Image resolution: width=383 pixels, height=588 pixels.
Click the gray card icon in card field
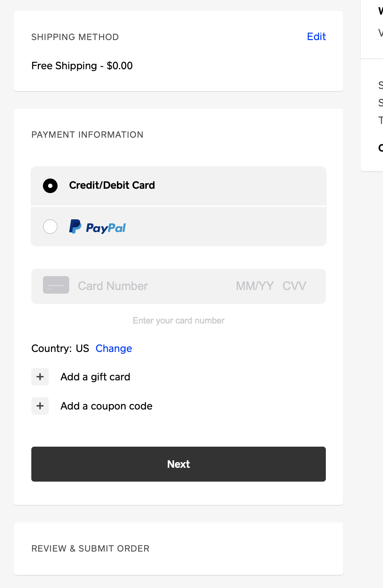tap(56, 285)
